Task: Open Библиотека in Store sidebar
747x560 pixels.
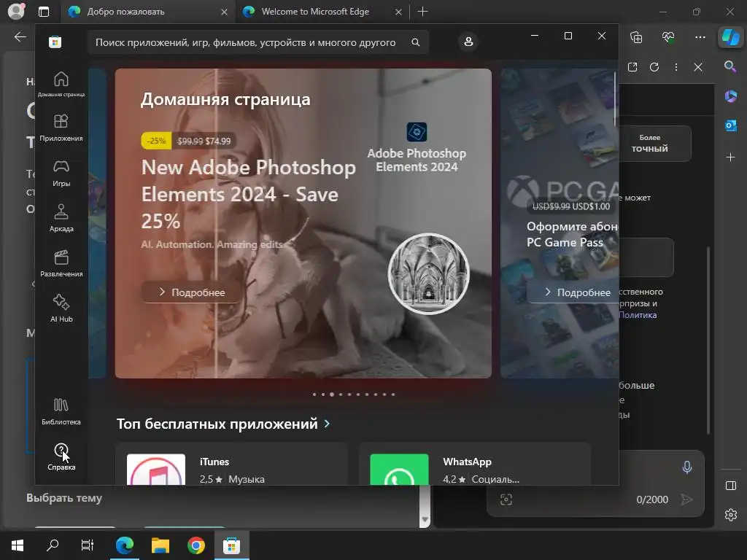Action: pos(61,412)
